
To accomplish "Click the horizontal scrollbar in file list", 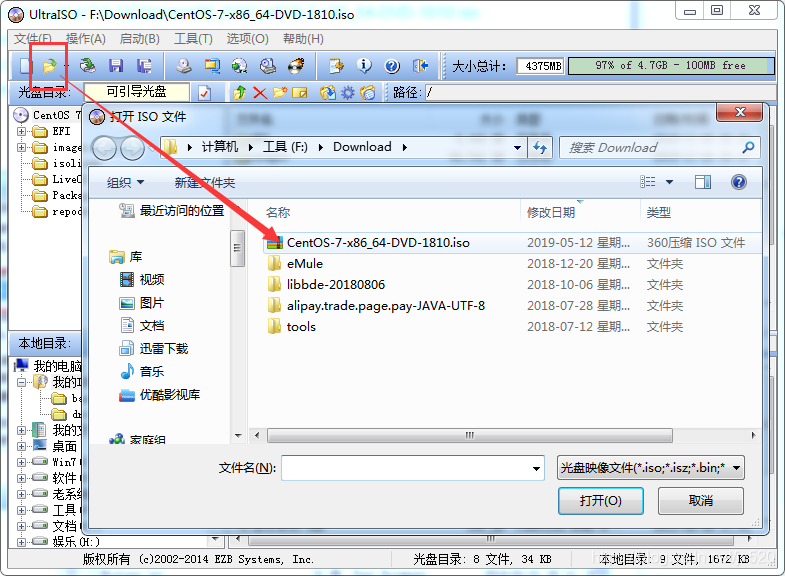I will tap(470, 435).
